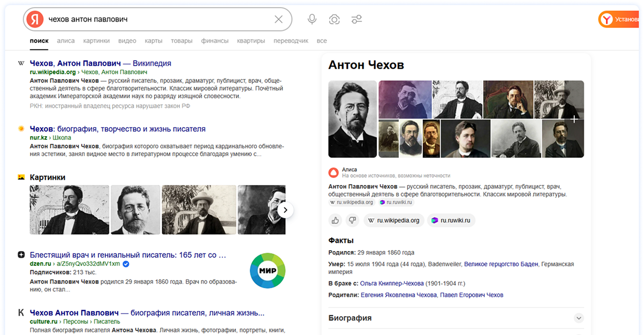Click the Wikipedia favicon next to first result
This screenshot has height=335, width=644.
pos(21,64)
